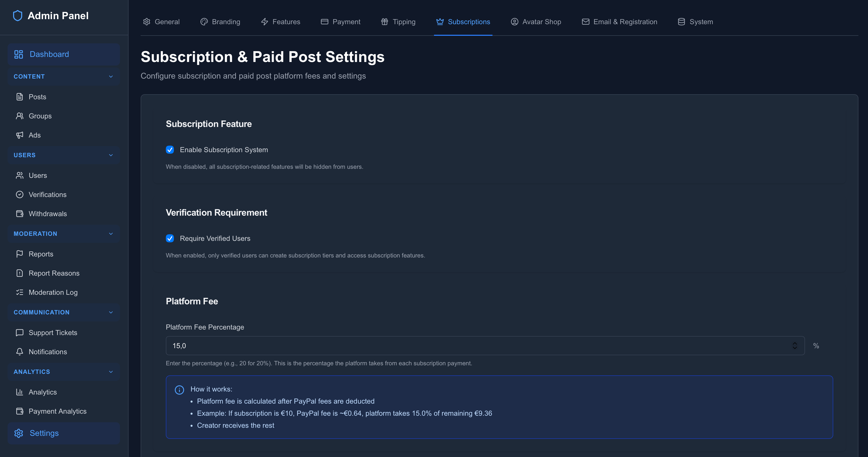Click the platform fee stepper arrows
868x457 pixels.
[795, 346]
